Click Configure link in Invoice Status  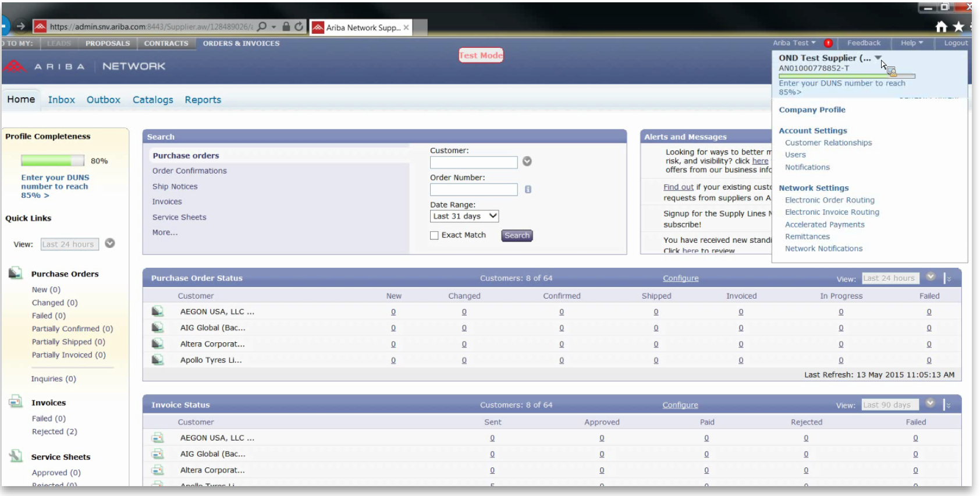tap(680, 405)
